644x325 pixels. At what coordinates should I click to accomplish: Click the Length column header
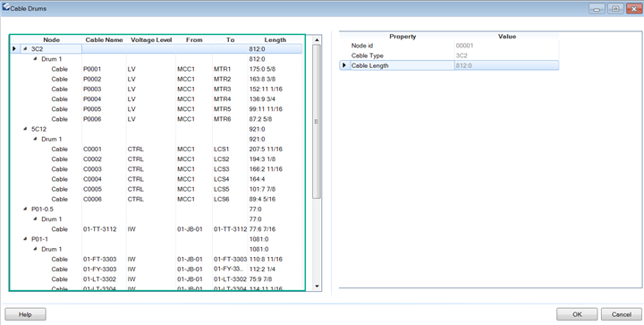point(275,40)
